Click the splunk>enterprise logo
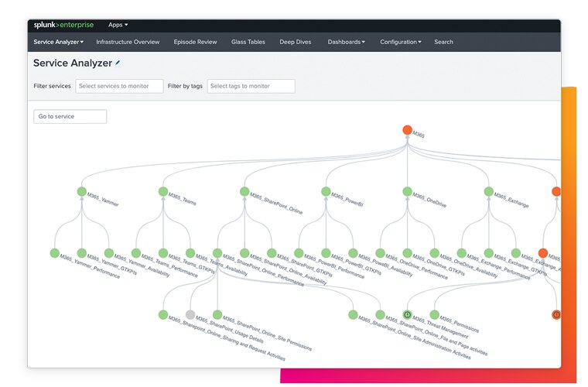This screenshot has height=387, width=588. coord(63,25)
